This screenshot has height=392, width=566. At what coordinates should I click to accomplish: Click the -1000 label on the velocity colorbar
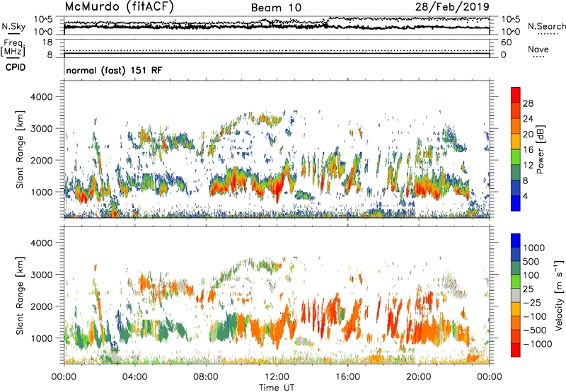[538, 344]
